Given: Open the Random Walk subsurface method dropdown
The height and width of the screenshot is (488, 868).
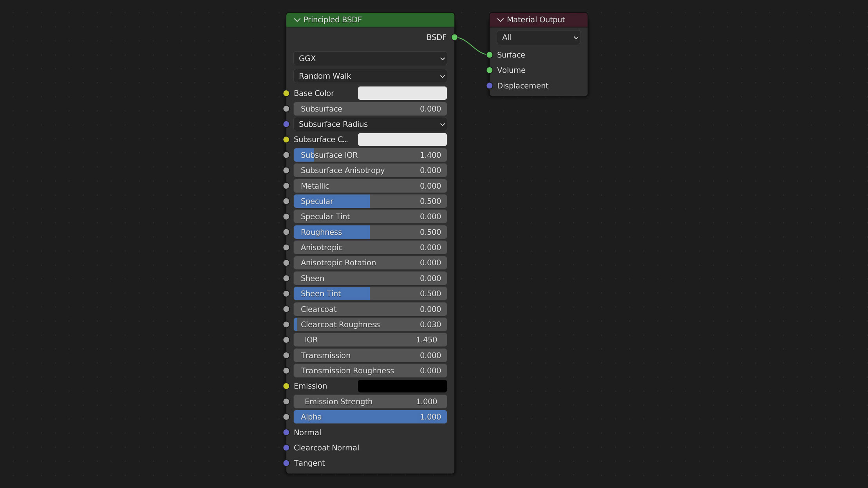Looking at the screenshot, I should [370, 76].
